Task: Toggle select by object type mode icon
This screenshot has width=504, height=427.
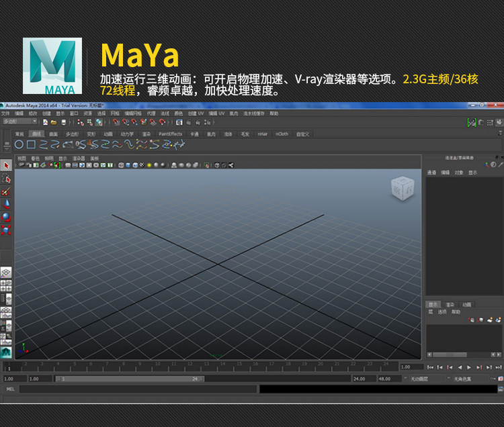Action: pyautogui.click(x=89, y=122)
